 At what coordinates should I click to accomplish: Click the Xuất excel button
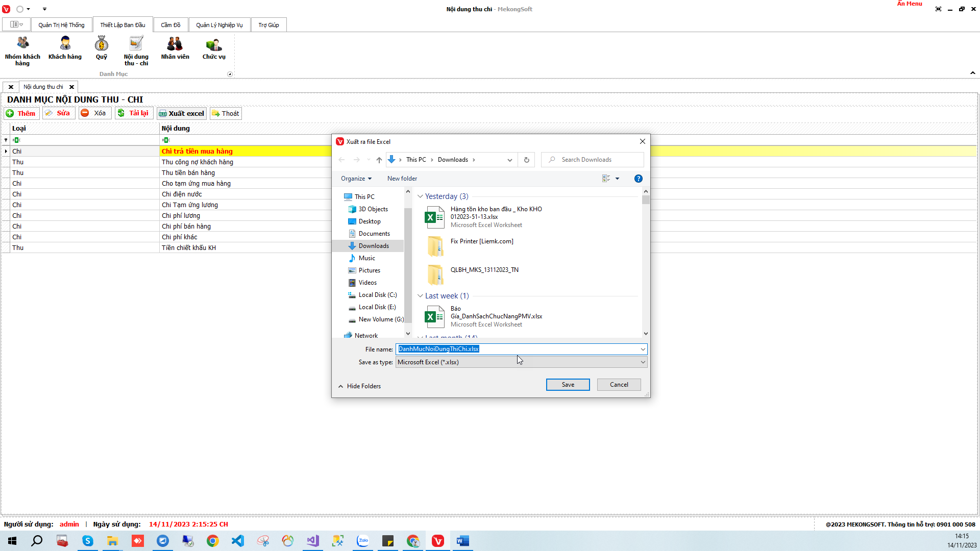coord(182,113)
